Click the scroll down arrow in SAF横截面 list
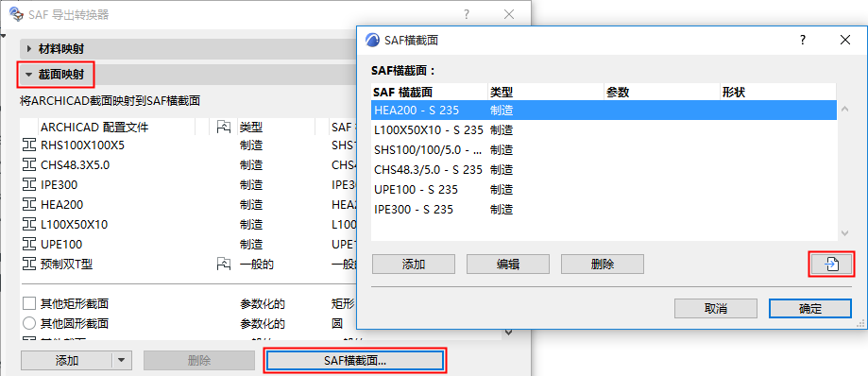 [844, 233]
